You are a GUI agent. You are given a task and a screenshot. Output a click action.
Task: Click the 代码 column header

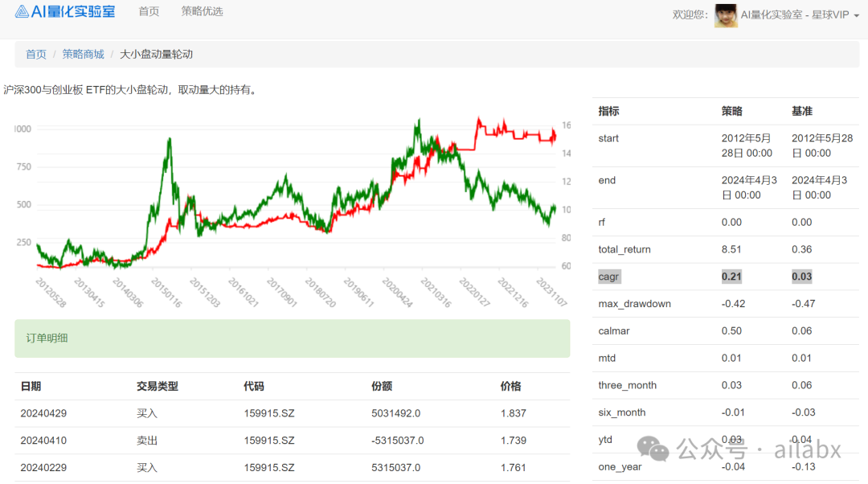coord(254,387)
